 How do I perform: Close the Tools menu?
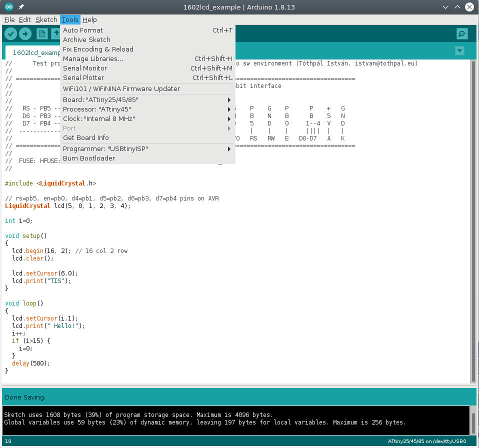[70, 20]
